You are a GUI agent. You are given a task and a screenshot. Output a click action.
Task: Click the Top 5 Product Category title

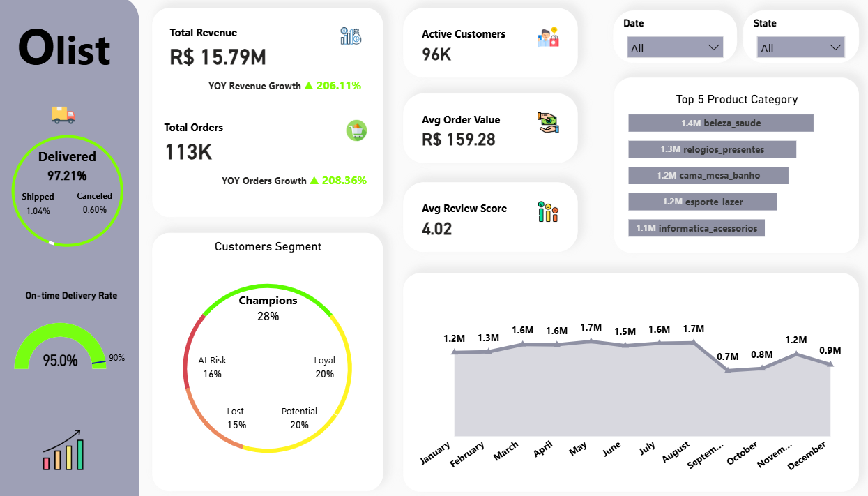pos(737,99)
